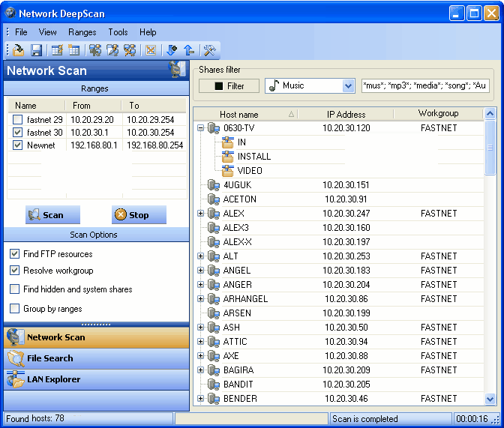Image resolution: width=504 pixels, height=428 pixels.
Task: Click the clear results orange X icon
Action: tap(151, 50)
